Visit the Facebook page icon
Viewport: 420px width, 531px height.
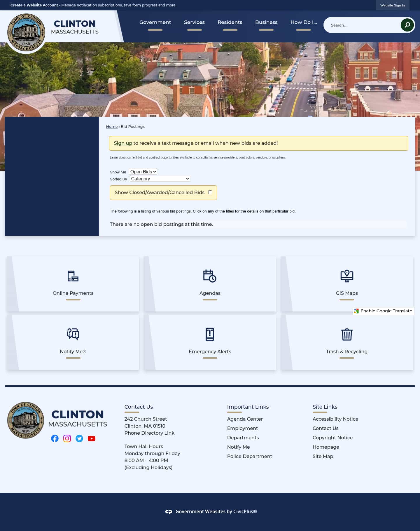pos(55,438)
